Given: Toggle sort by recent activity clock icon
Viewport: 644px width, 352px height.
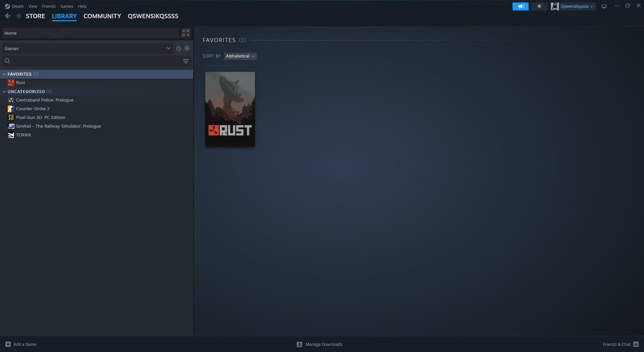Looking at the screenshot, I should pyautogui.click(x=179, y=48).
